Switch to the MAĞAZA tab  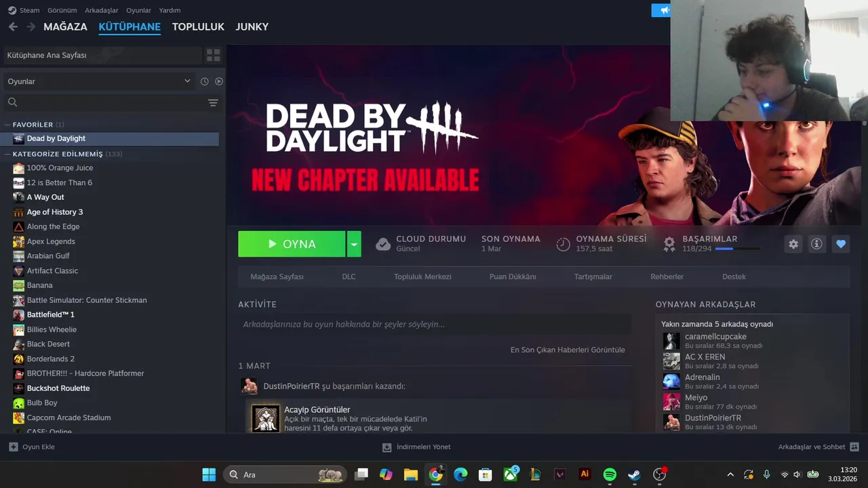[65, 26]
